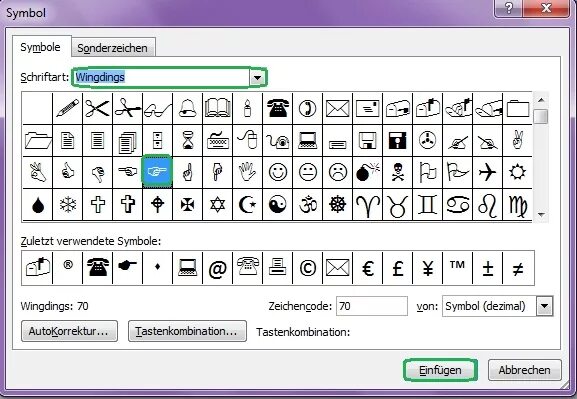The height and width of the screenshot is (399, 577).
Task: Select the computer mouse symbol
Action: tap(247, 140)
